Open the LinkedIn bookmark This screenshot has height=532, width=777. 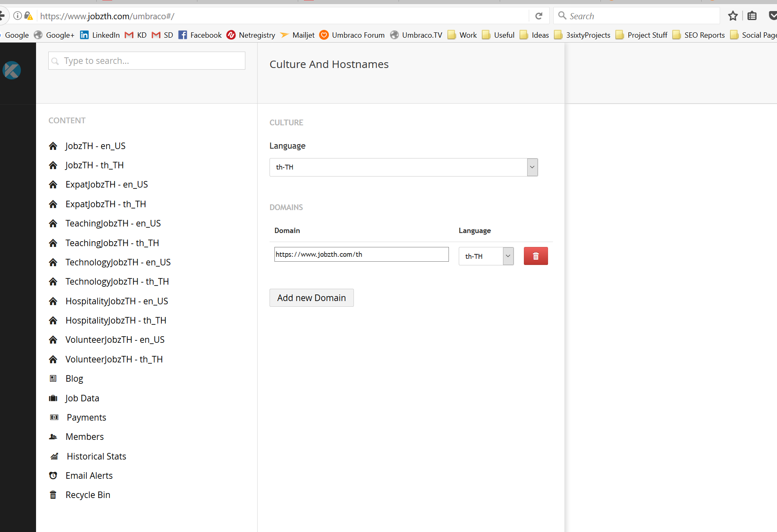coord(100,35)
